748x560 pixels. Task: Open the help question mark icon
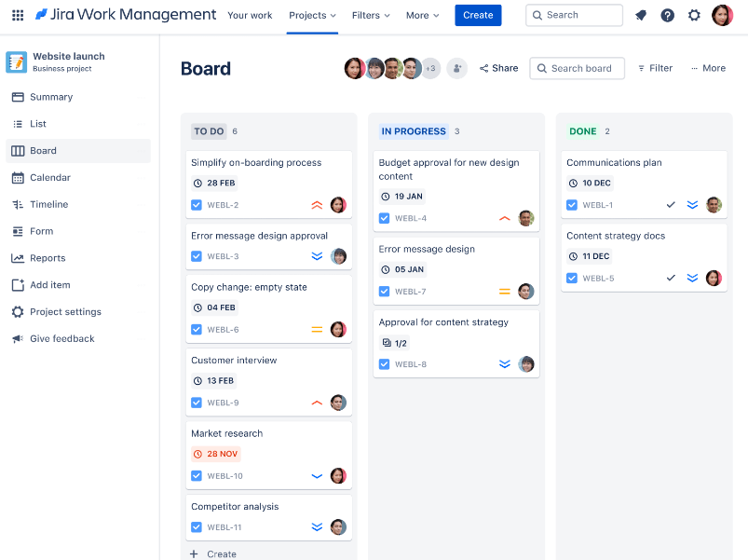[667, 15]
